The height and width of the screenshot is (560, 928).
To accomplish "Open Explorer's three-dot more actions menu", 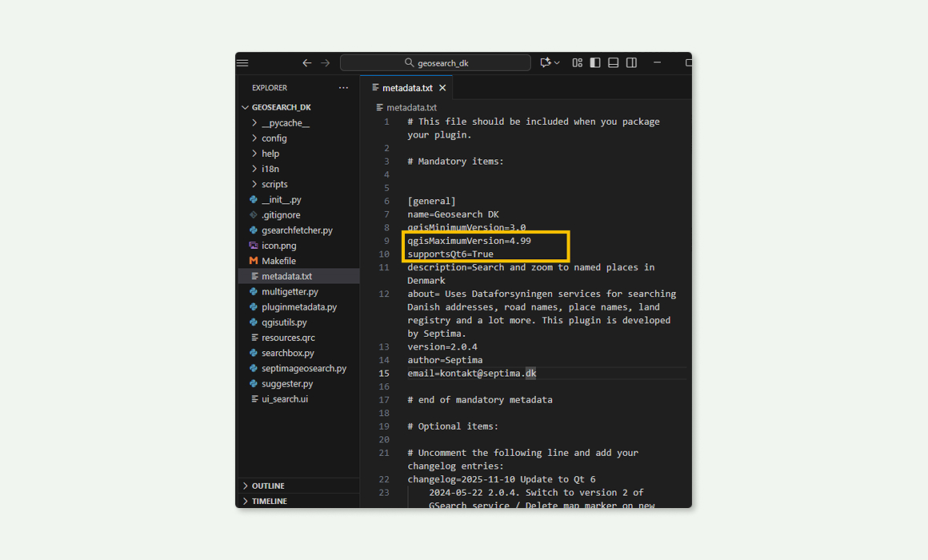I will coord(343,88).
